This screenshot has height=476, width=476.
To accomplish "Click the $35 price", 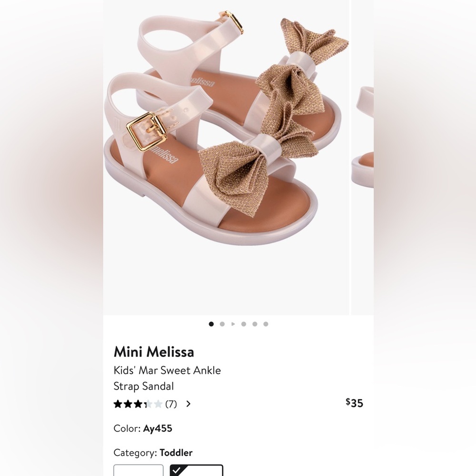I will click(354, 403).
